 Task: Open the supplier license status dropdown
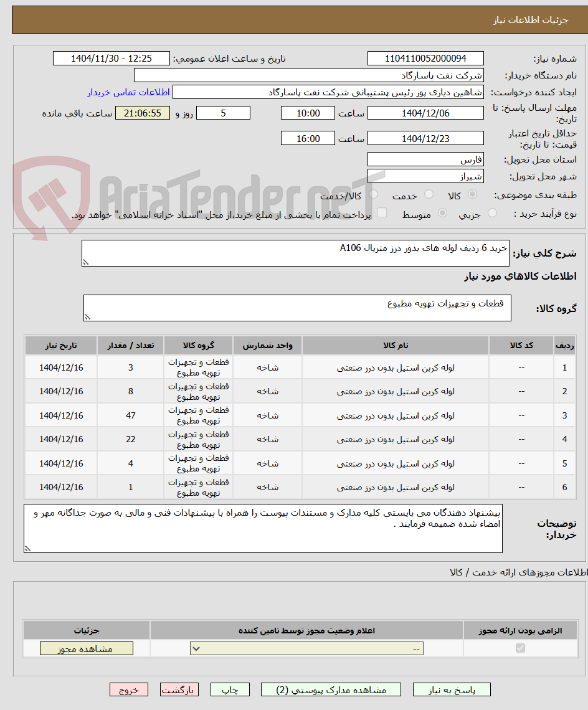(306, 648)
